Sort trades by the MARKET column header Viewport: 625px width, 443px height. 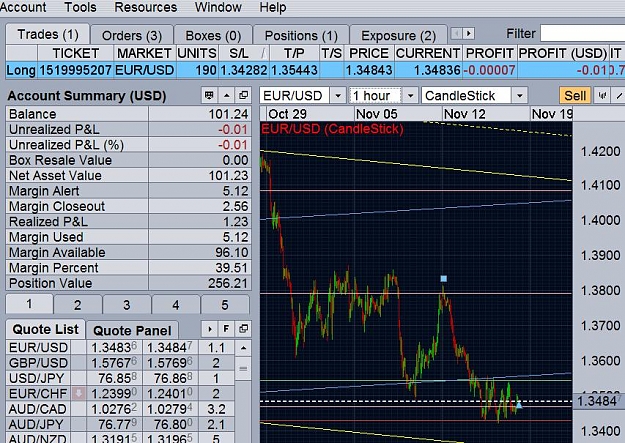point(144,53)
